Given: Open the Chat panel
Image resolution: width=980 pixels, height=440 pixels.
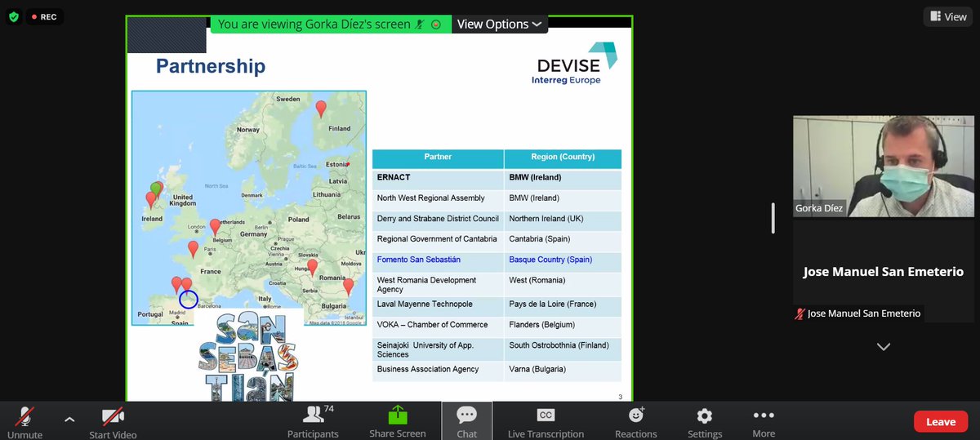Looking at the screenshot, I should pyautogui.click(x=467, y=421).
